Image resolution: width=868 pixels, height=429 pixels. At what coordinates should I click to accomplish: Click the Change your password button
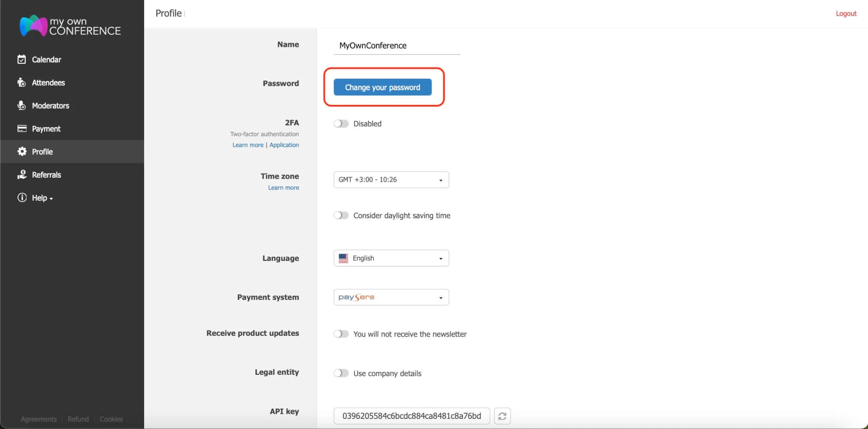click(x=382, y=87)
